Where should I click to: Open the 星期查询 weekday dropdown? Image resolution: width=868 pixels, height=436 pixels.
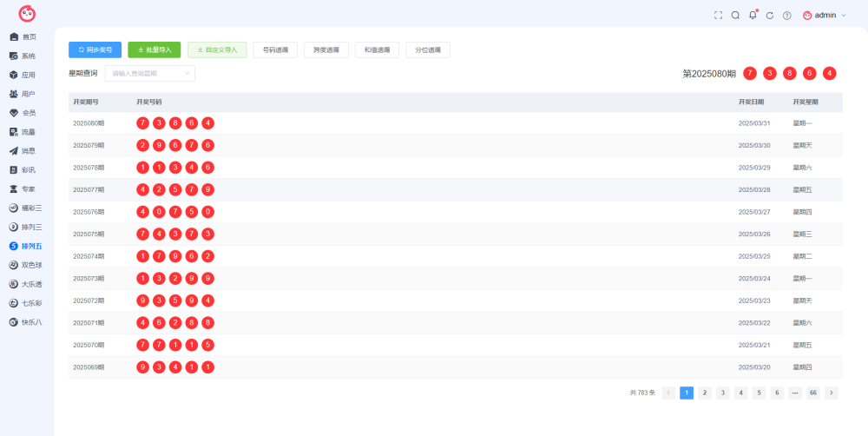(150, 73)
